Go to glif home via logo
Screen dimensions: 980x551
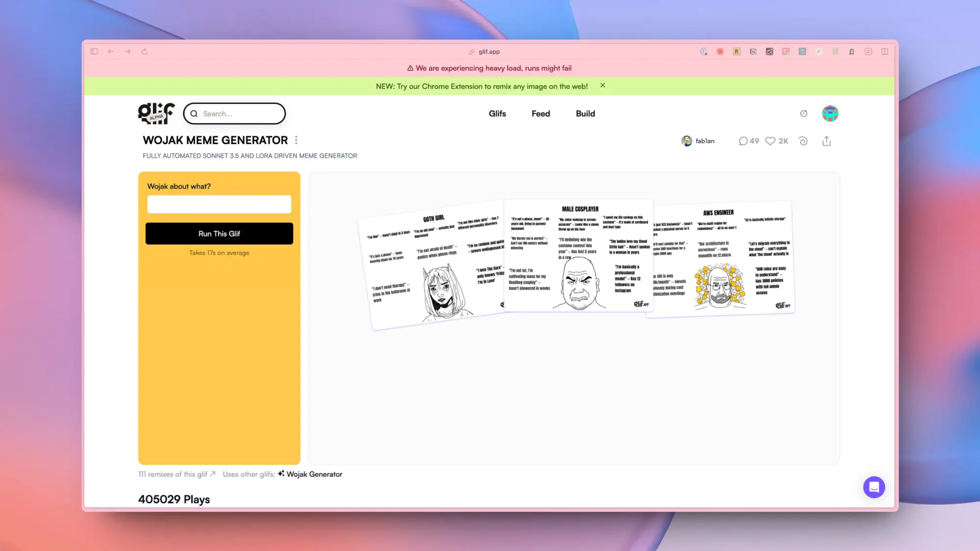coord(156,113)
